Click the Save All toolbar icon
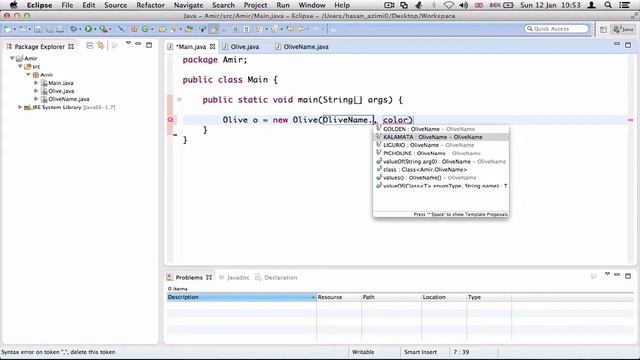This screenshot has height=360, width=640. pos(49,29)
